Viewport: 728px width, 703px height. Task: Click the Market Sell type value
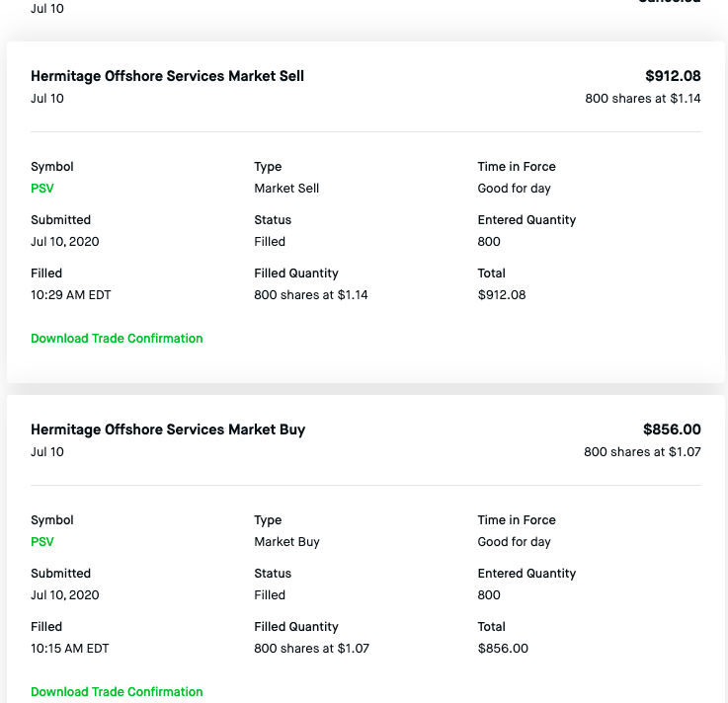point(286,189)
